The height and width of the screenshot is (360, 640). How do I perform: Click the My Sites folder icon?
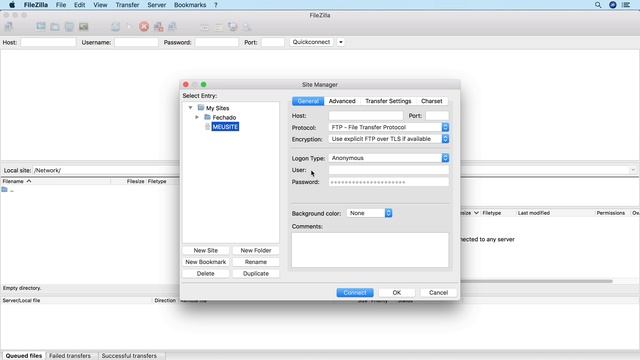[x=200, y=107]
